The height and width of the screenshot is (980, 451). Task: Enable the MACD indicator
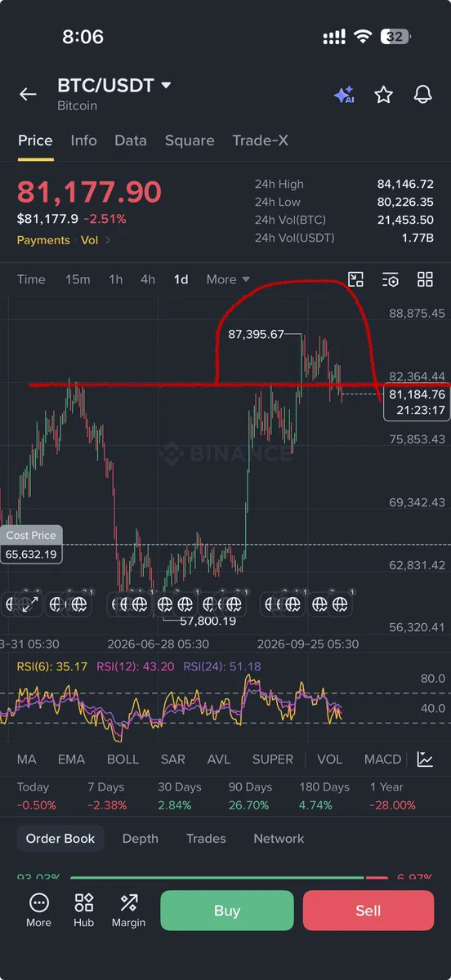(382, 759)
